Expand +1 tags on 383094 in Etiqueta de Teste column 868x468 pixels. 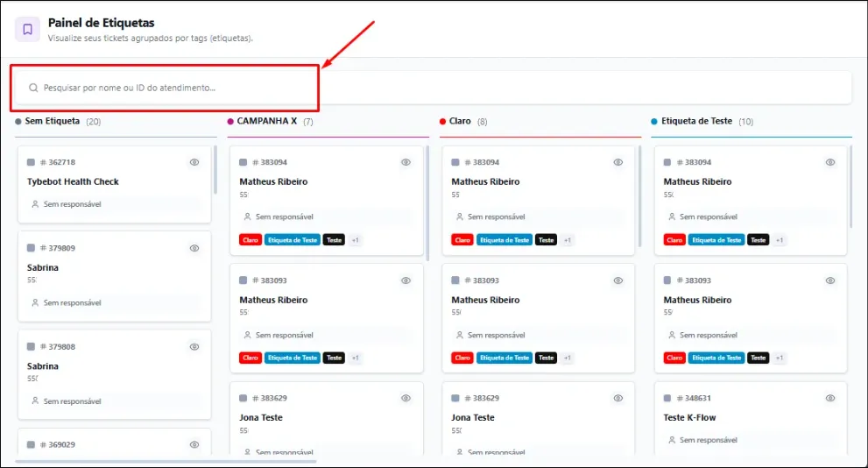[x=780, y=240]
